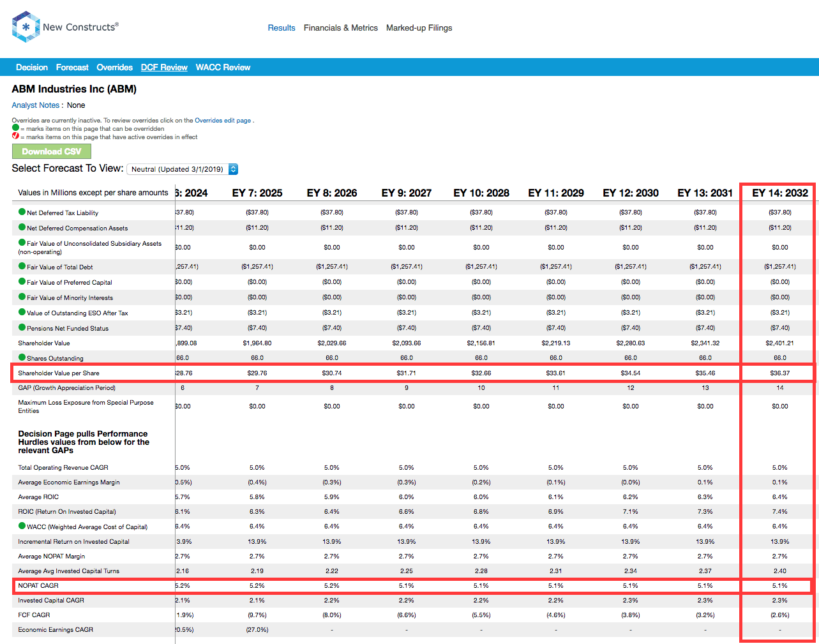Viewport: 819px width, 644px height.
Task: Select the Average Economic Earnings Margin label
Action: tap(69, 483)
